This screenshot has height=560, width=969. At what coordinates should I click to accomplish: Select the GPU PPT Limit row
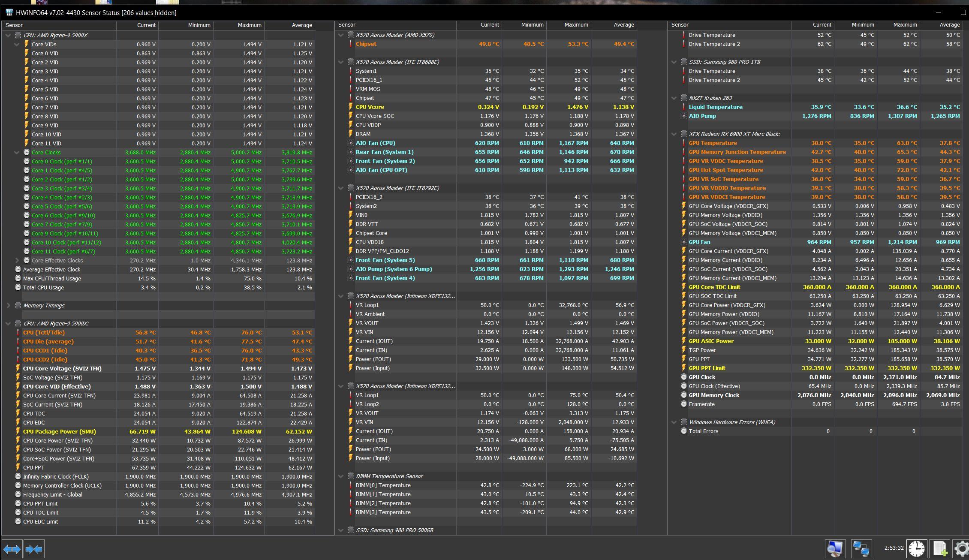(816, 368)
